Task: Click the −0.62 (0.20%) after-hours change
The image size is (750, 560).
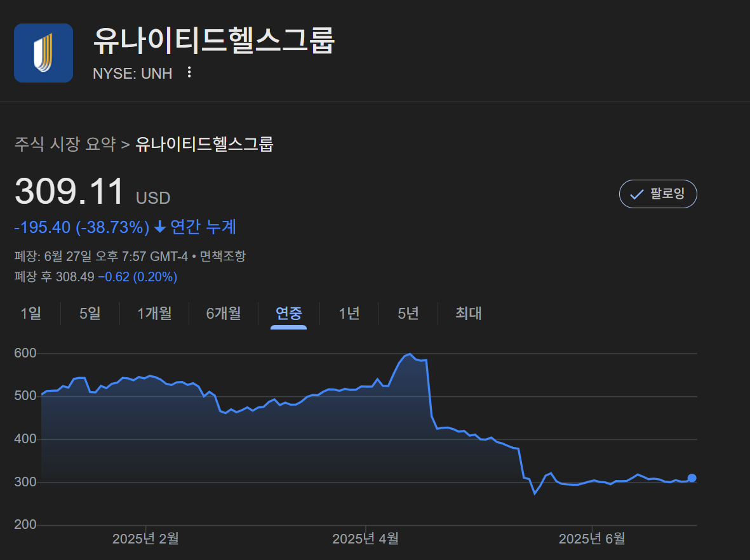Action: [x=138, y=277]
